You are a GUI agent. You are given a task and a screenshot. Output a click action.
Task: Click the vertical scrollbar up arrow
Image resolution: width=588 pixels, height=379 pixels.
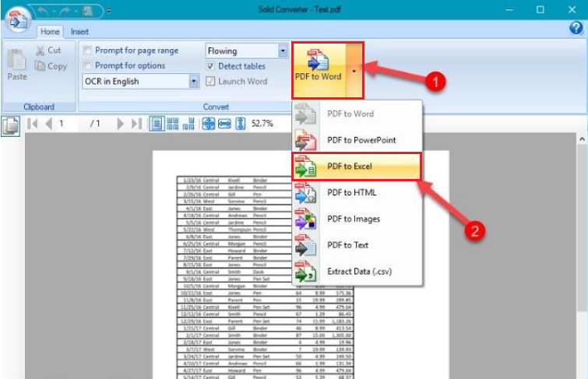[x=582, y=139]
